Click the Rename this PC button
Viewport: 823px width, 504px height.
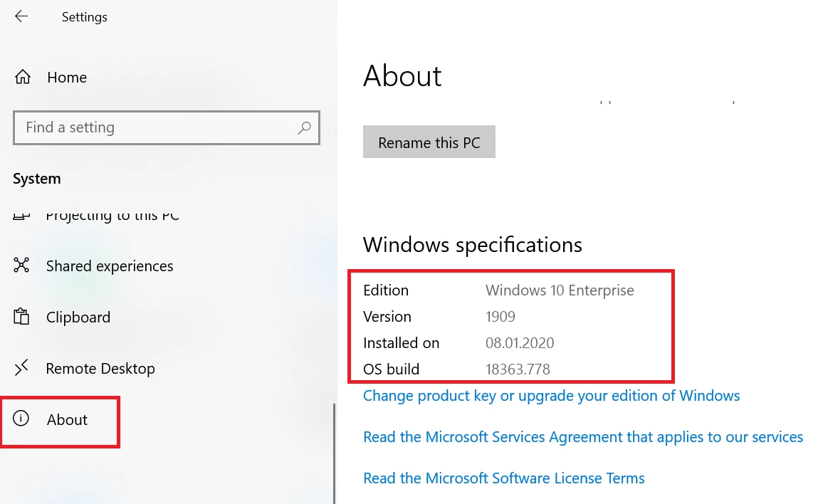[429, 142]
